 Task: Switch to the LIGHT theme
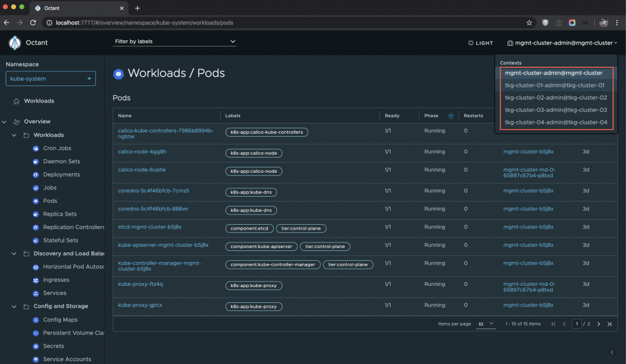click(480, 43)
